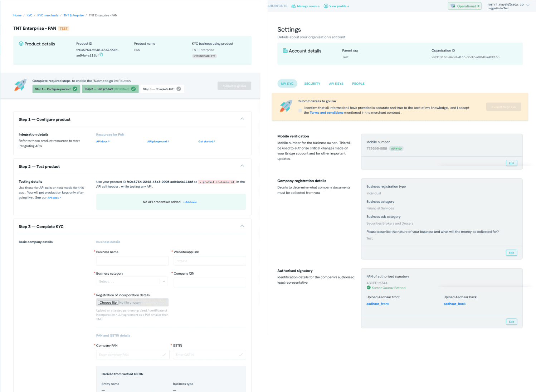This screenshot has height=392, width=536.
Task: Collapse Step 1 Configure product section
Action: (x=242, y=118)
